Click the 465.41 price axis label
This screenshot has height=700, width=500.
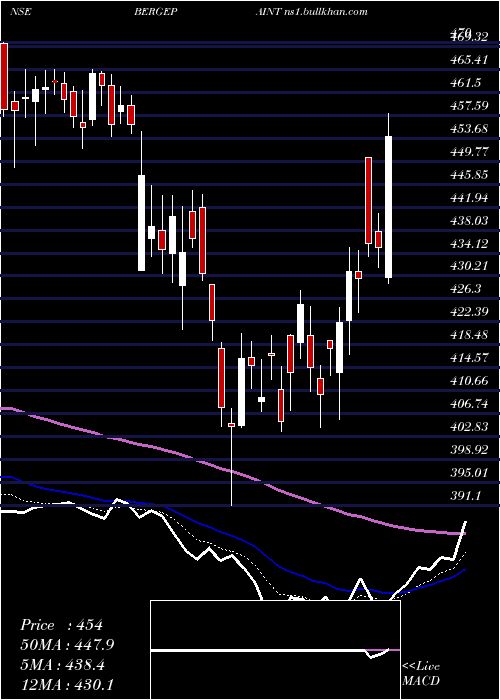[469, 60]
